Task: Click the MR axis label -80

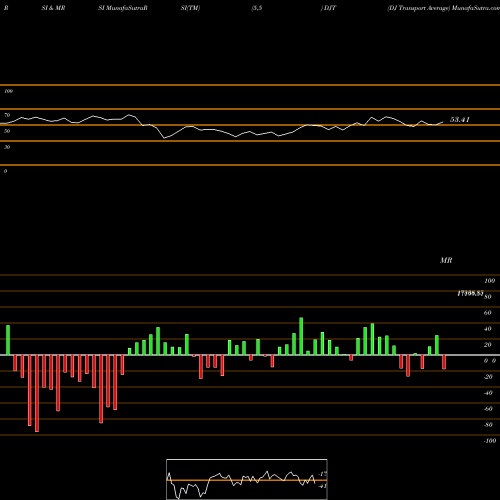Action: (x=488, y=425)
